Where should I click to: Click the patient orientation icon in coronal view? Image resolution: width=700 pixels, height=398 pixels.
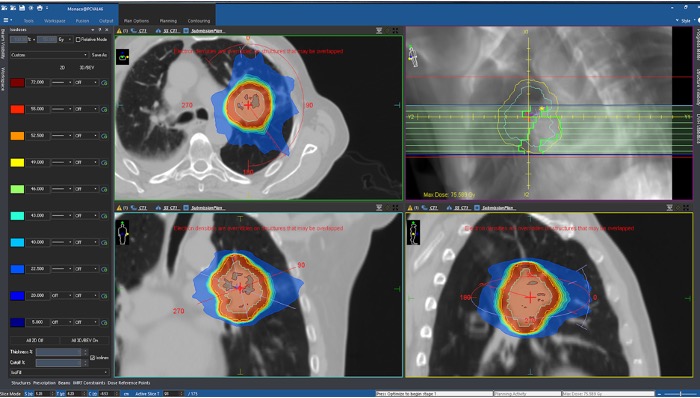click(122, 232)
